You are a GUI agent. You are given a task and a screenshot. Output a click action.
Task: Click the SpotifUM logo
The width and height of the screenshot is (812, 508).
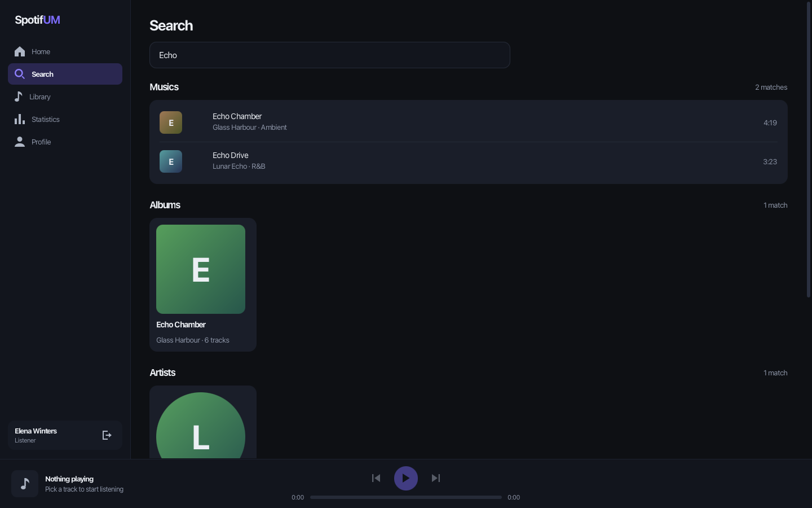point(37,20)
